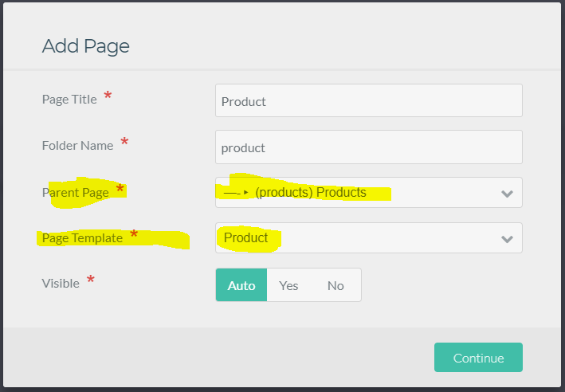This screenshot has height=392, width=565.
Task: Click the Parent Page field label
Action: point(75,192)
